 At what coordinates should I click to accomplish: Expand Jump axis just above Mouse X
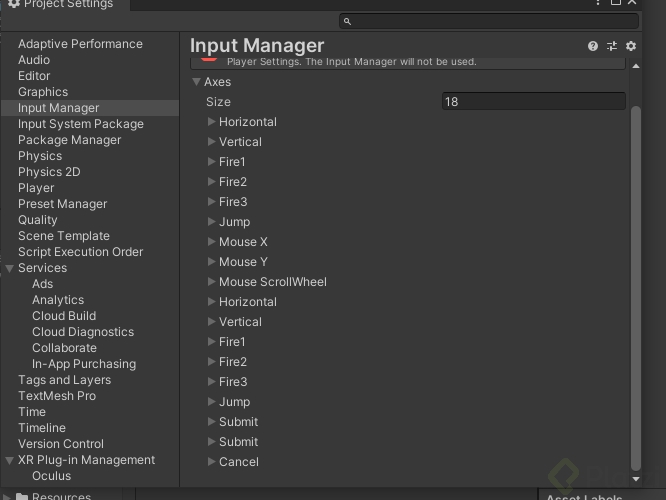click(x=211, y=222)
